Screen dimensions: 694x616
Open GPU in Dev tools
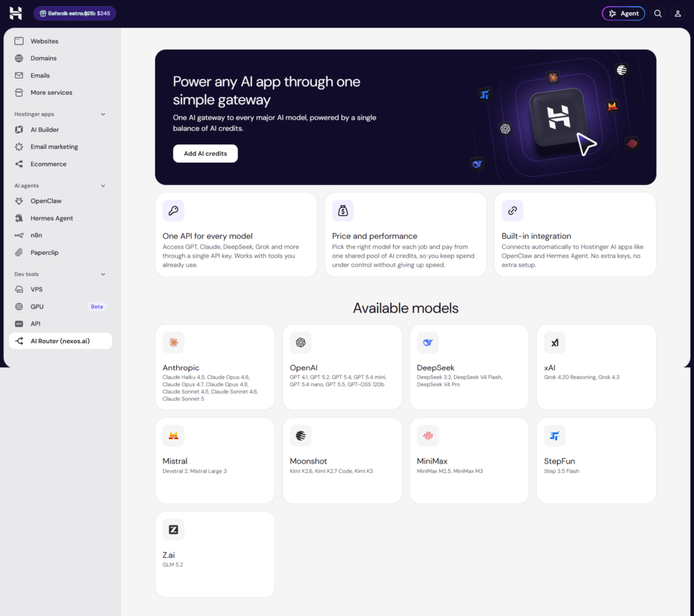click(x=60, y=307)
